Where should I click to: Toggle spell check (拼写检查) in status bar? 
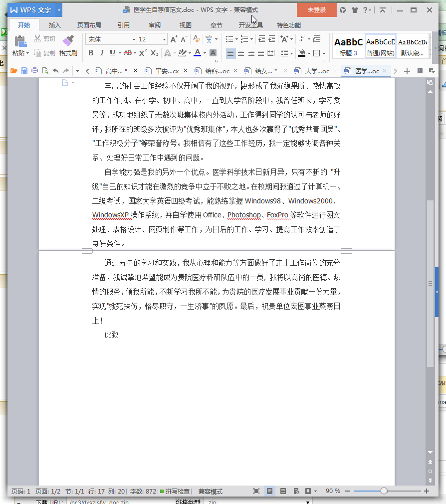point(175,491)
